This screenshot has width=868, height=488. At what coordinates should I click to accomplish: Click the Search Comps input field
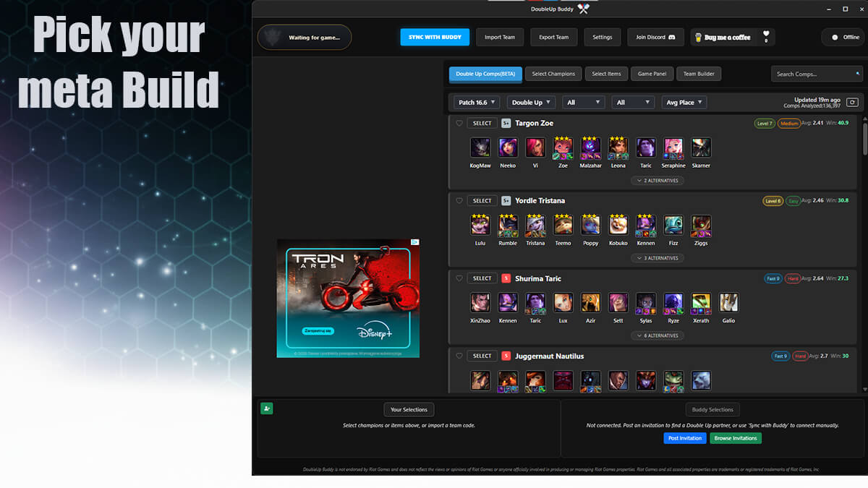pos(817,74)
